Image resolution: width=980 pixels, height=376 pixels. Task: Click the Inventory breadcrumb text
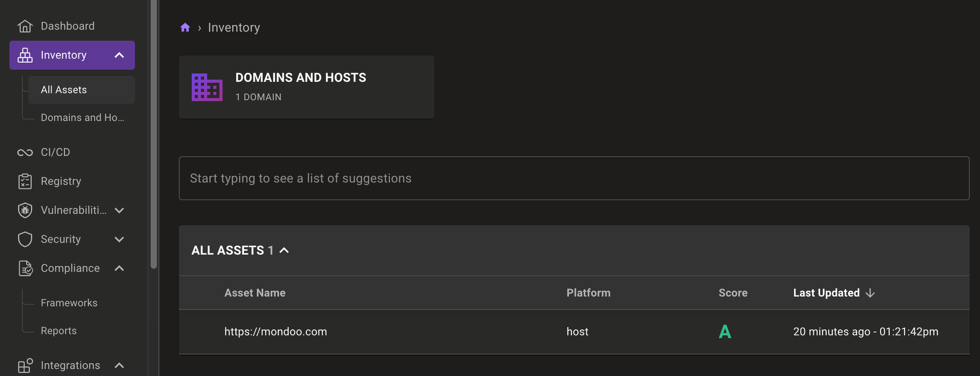234,27
